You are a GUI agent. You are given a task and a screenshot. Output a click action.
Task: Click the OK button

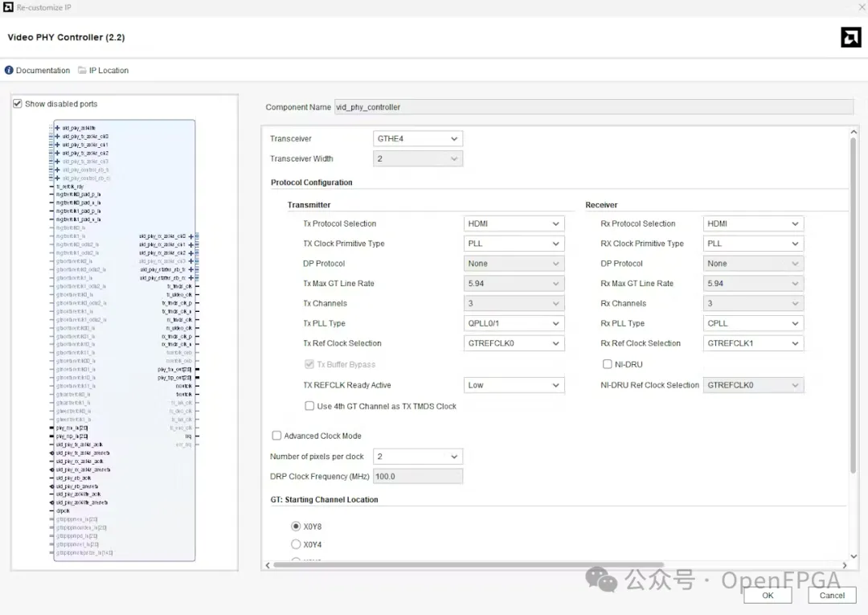click(768, 596)
